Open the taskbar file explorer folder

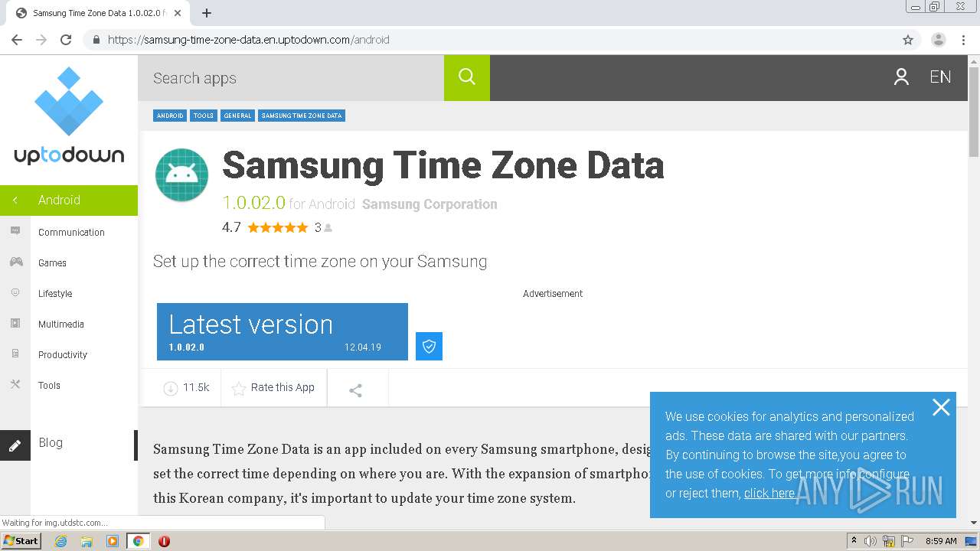pos(87,541)
